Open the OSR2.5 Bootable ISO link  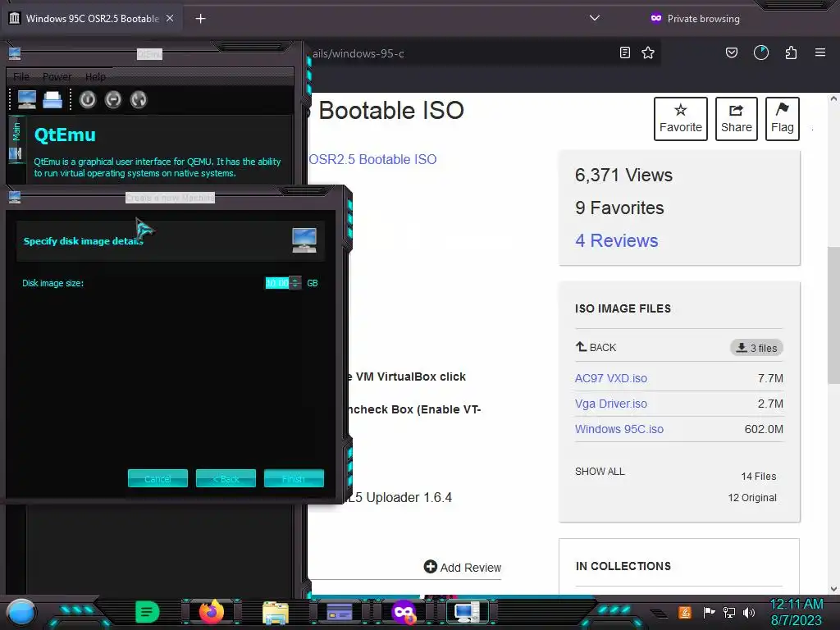pos(373,159)
